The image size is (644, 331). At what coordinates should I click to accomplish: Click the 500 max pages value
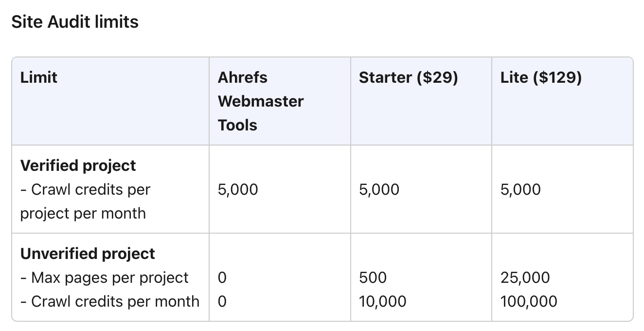373,277
